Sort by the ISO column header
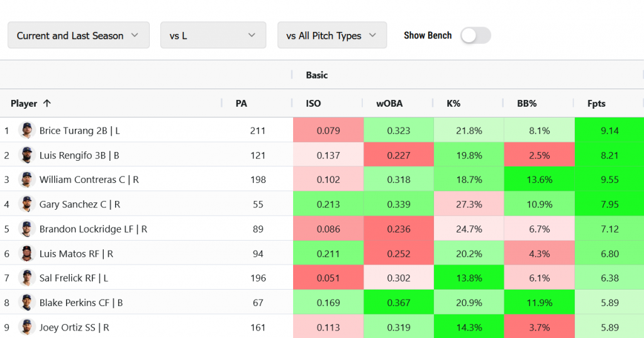The width and height of the screenshot is (644, 338). 313,104
